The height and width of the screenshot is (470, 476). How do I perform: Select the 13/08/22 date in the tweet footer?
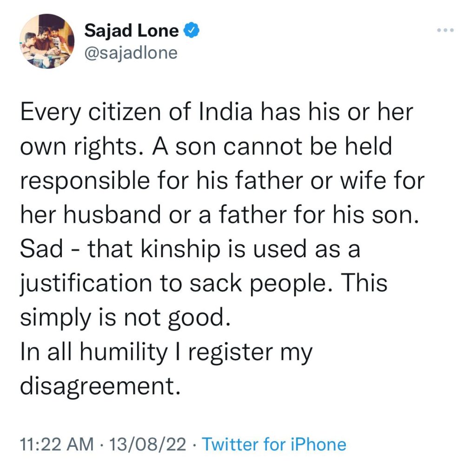(147, 444)
